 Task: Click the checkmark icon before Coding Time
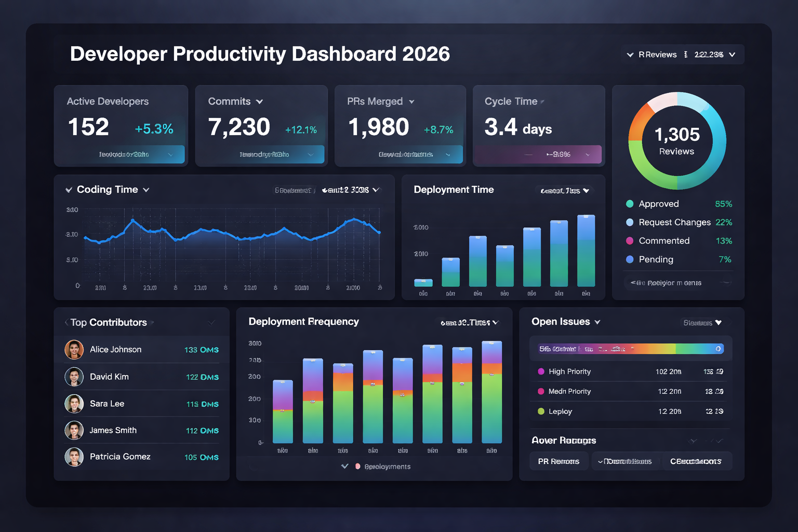[x=69, y=190]
